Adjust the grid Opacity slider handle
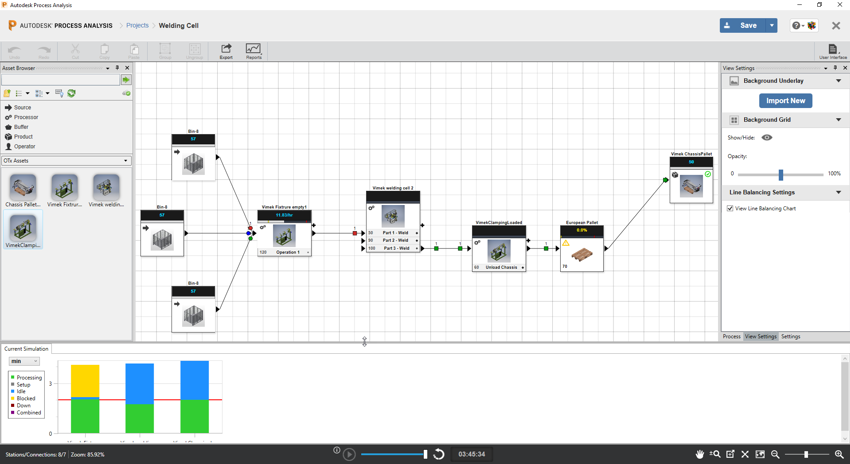Screen dimensions: 850x464 [781, 175]
